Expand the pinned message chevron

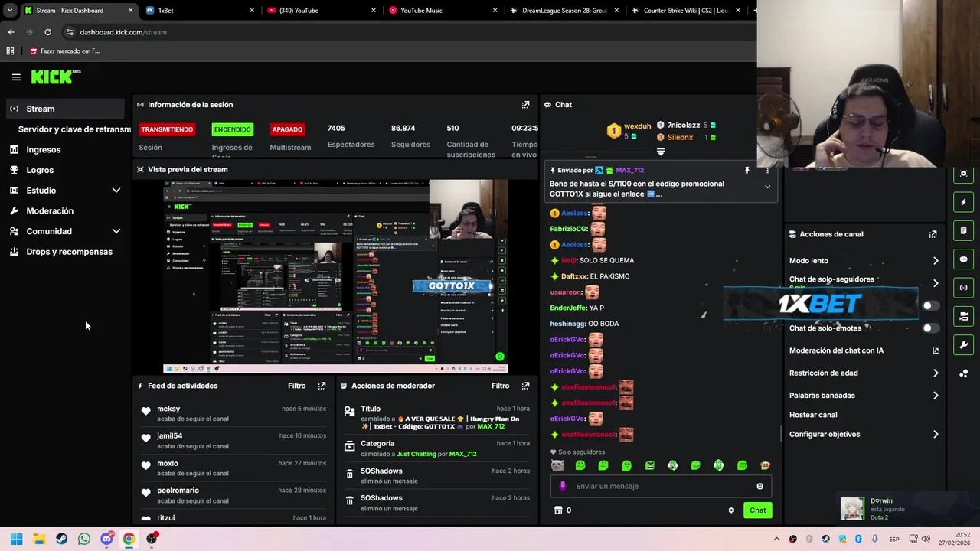[x=767, y=187]
